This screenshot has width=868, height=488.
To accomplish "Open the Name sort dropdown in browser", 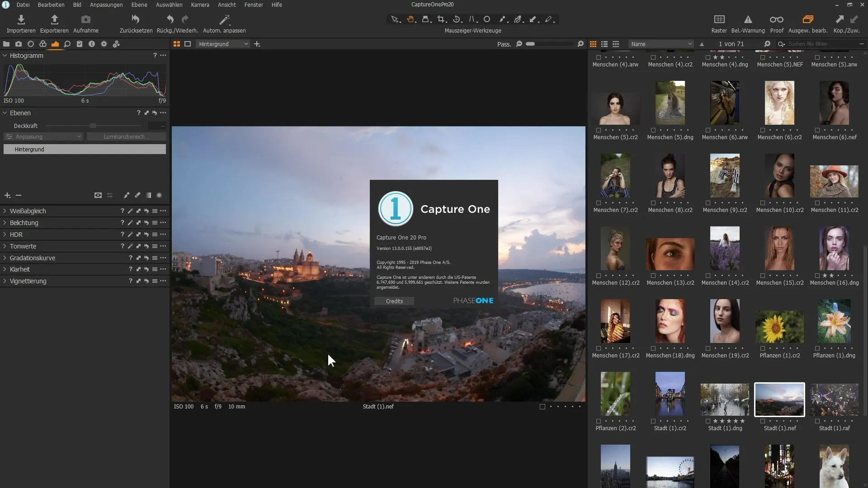I will coord(661,44).
